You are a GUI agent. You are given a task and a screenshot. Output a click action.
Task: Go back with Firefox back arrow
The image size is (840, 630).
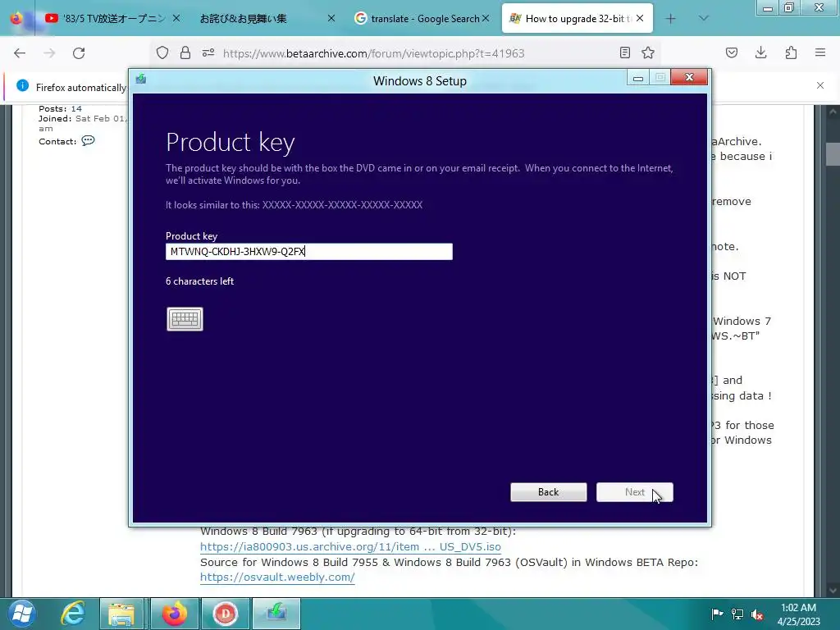[x=20, y=53]
